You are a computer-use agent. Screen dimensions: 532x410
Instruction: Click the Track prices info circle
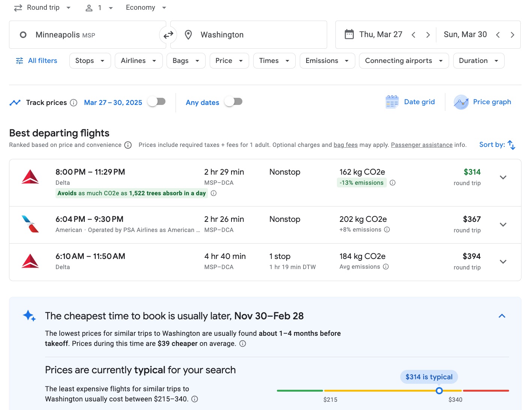tap(74, 102)
